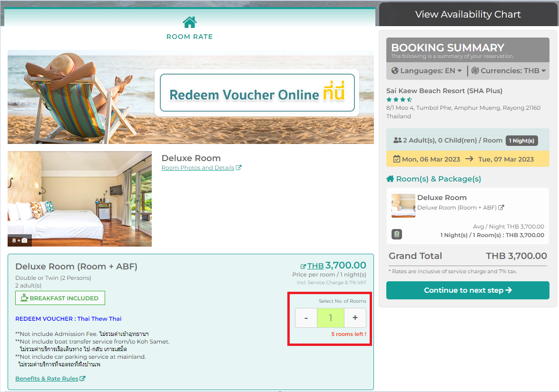Click the ROOM RATE heading
This screenshot has height=392, width=559.
point(190,37)
